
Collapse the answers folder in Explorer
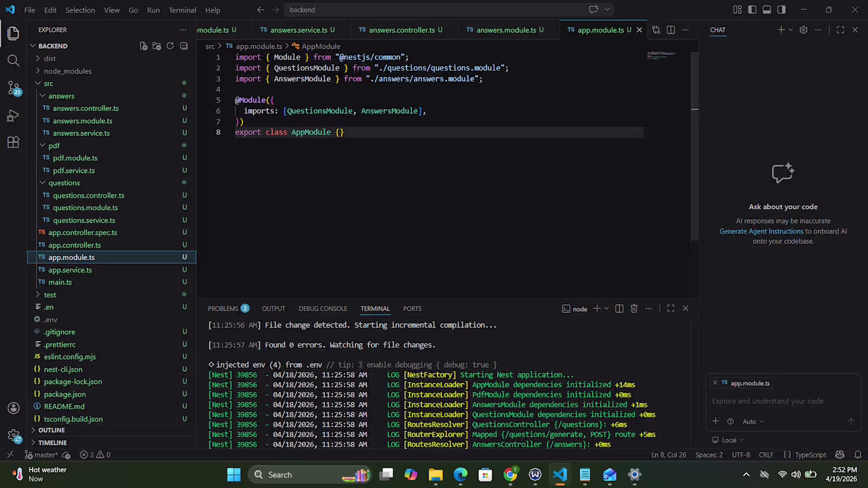(61, 96)
